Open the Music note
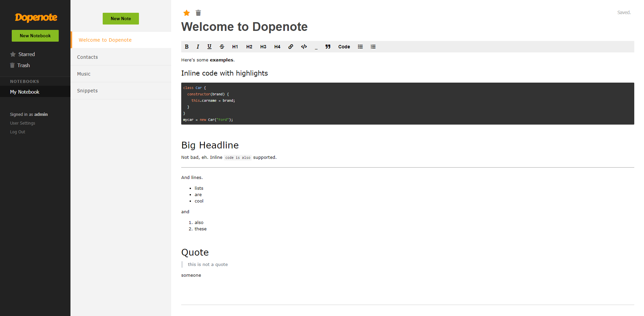 pyautogui.click(x=121, y=74)
